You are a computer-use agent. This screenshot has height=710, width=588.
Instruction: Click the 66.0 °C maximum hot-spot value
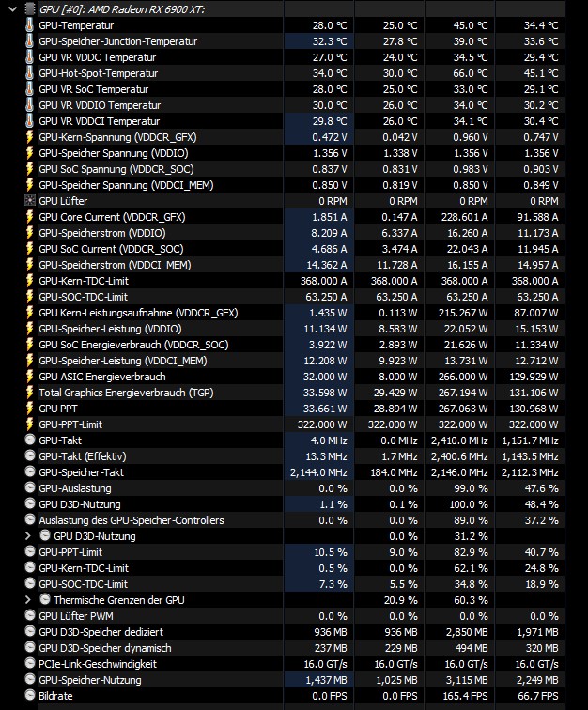click(x=471, y=73)
